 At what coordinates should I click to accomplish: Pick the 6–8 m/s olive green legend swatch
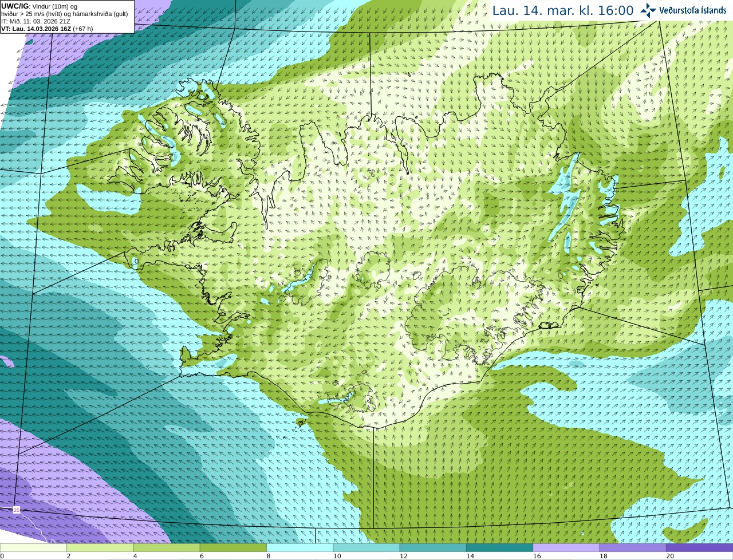[233, 548]
